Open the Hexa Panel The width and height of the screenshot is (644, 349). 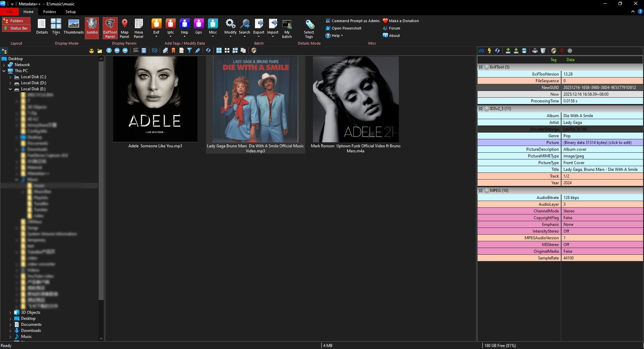pos(139,28)
